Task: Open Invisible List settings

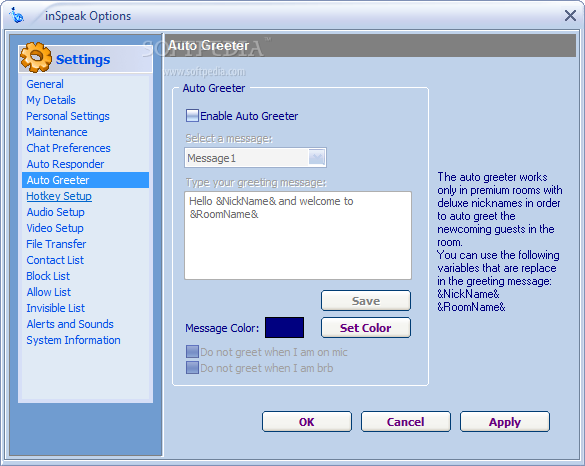Action: pyautogui.click(x=56, y=308)
